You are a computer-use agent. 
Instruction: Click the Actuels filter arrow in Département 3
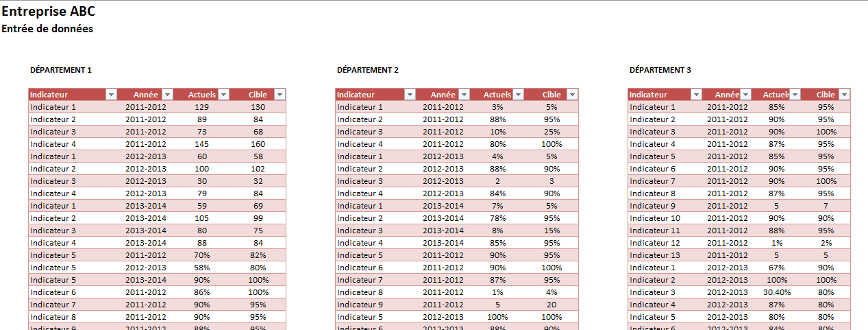click(x=795, y=95)
